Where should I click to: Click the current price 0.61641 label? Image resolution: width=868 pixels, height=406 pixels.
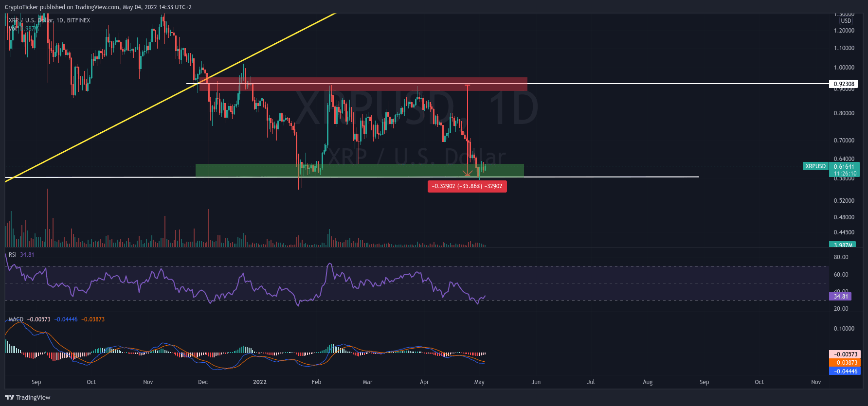click(x=844, y=167)
